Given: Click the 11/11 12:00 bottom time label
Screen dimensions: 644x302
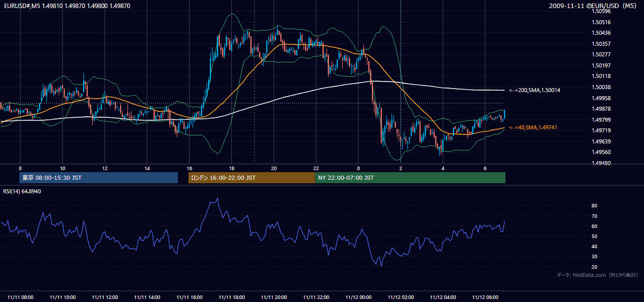Looking at the screenshot, I should click(x=105, y=297).
